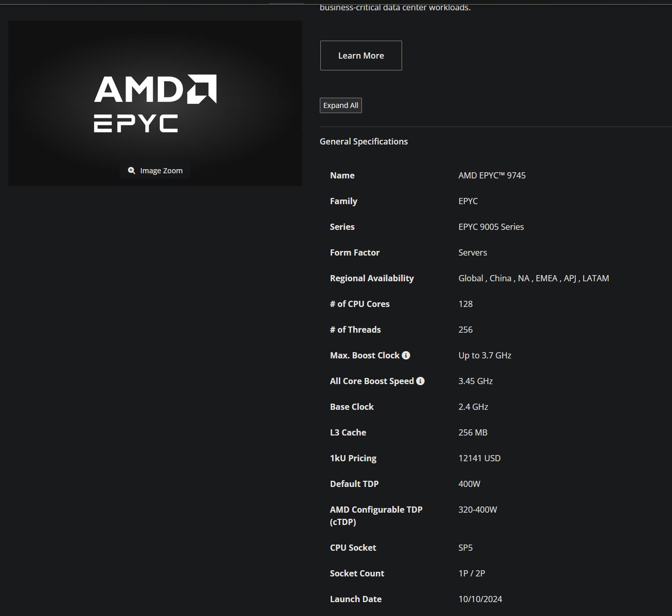
Task: Click the Base Clock label
Action: point(352,407)
